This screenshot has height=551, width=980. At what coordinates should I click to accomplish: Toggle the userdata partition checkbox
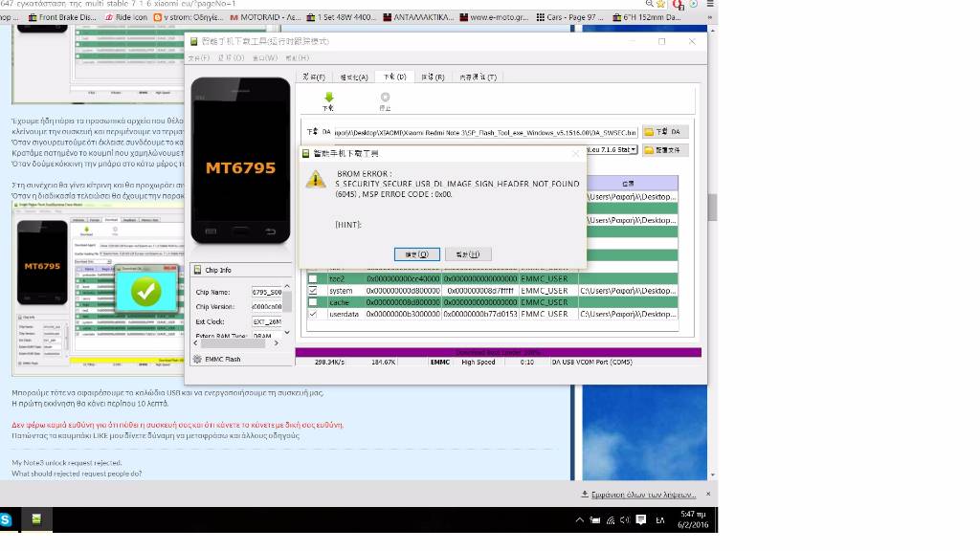(313, 314)
